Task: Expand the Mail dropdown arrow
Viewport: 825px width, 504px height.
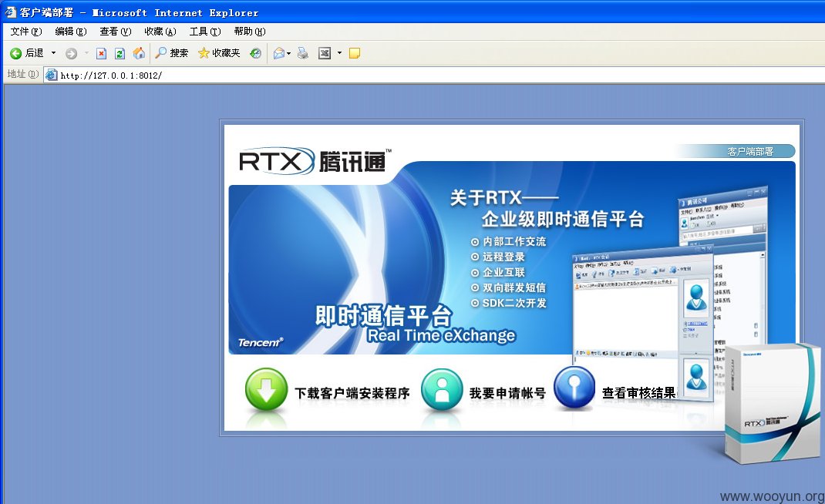Action: click(289, 53)
